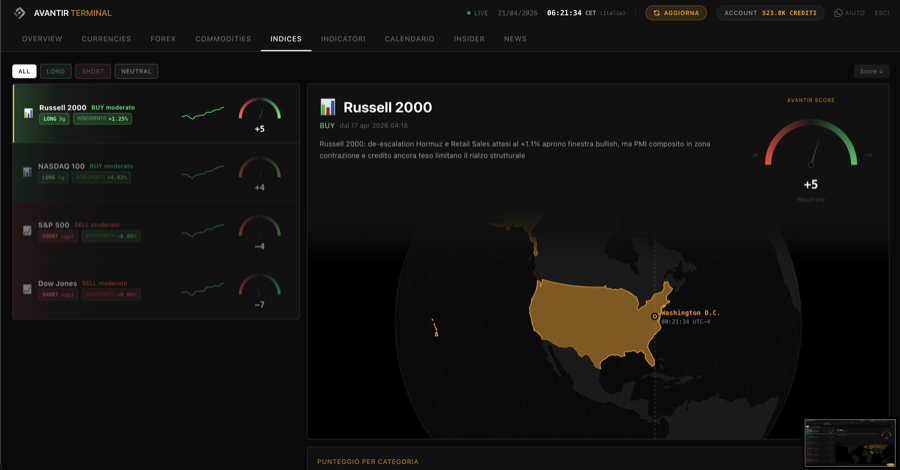Filter list by NEUTRAL positions
This screenshot has width=900, height=470.
136,71
